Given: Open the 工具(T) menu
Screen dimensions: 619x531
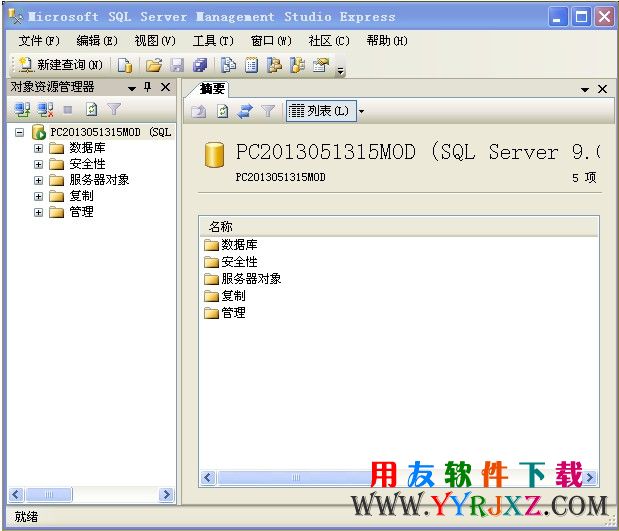Looking at the screenshot, I should click(x=213, y=41).
